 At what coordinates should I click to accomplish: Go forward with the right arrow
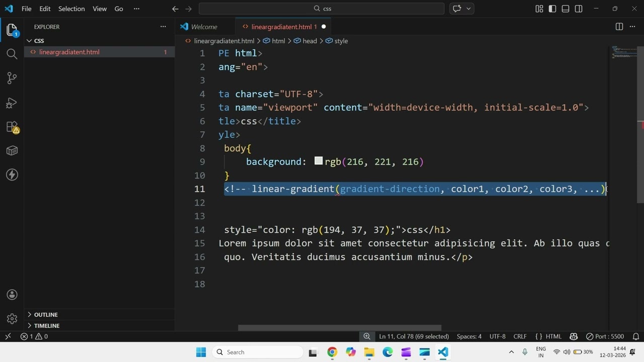point(188,9)
